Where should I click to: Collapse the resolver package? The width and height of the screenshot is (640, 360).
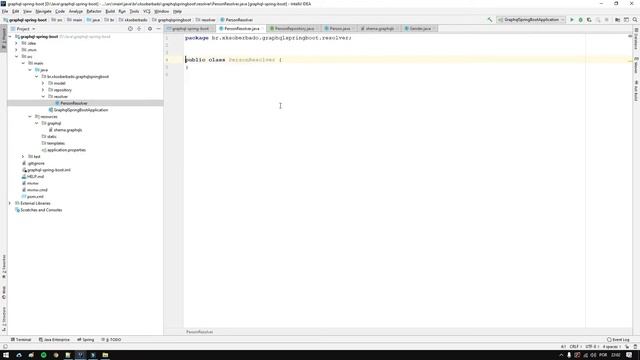pos(43,97)
